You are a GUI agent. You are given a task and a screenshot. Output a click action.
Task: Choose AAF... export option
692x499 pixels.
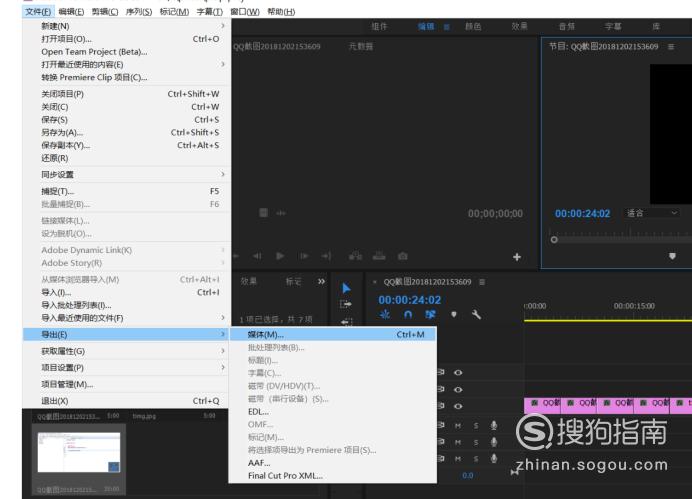click(x=333, y=463)
